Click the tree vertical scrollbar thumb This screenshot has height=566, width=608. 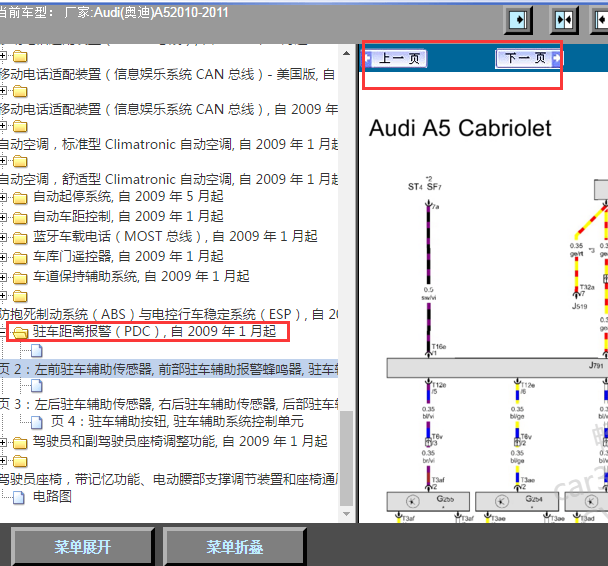point(347,458)
